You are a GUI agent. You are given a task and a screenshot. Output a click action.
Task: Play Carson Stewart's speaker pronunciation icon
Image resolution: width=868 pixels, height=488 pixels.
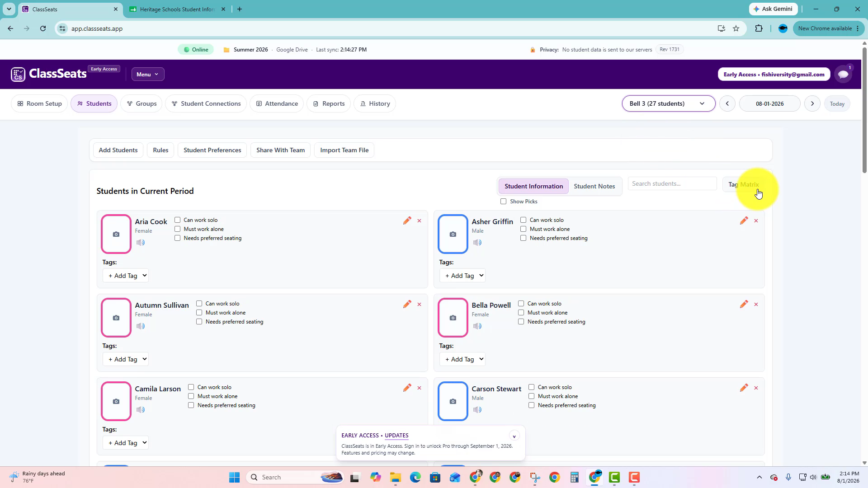point(477,410)
